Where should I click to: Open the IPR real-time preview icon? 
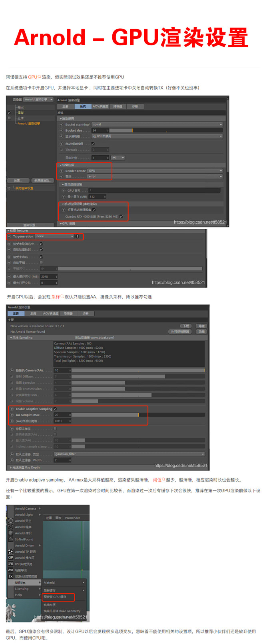pos(11,564)
